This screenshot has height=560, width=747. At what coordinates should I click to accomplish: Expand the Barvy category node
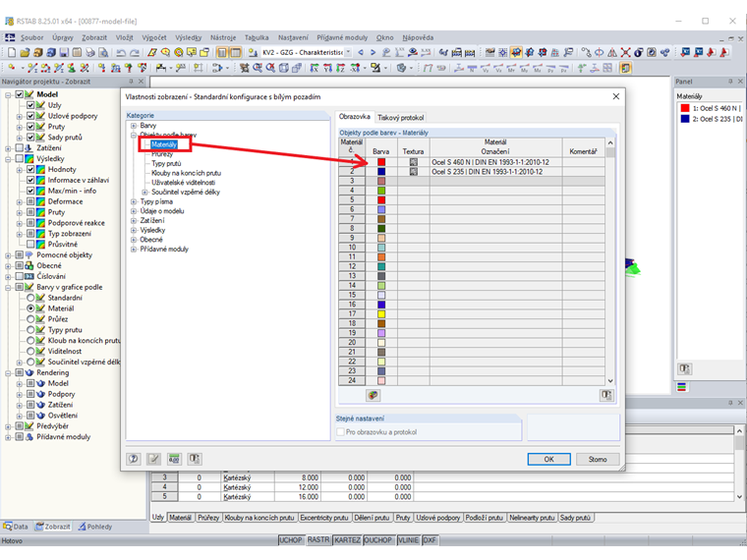134,126
